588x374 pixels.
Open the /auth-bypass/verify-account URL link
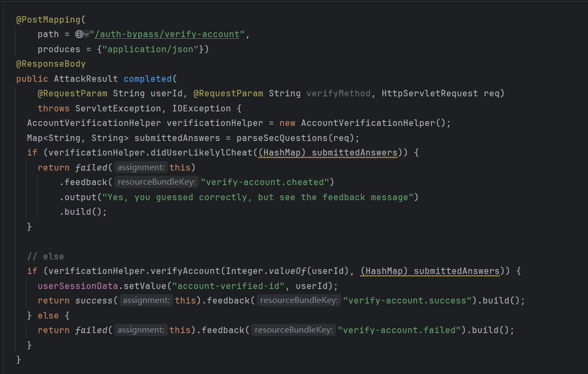(x=167, y=34)
